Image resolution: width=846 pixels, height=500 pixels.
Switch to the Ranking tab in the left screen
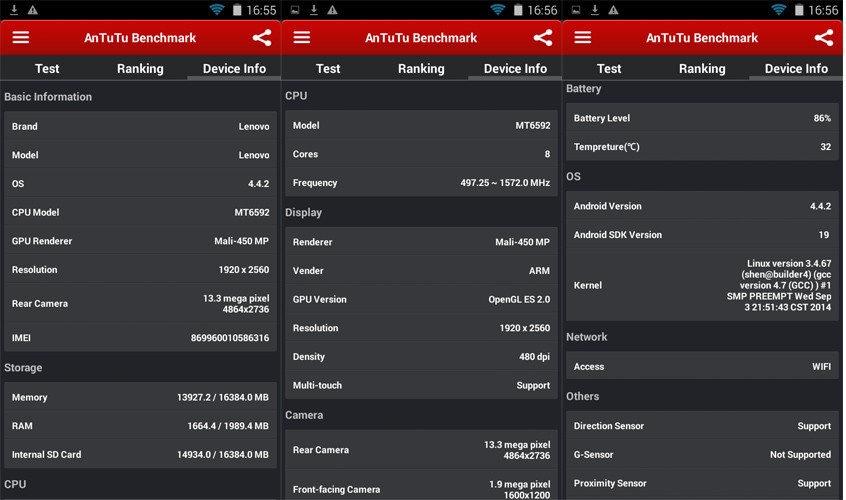click(x=140, y=69)
